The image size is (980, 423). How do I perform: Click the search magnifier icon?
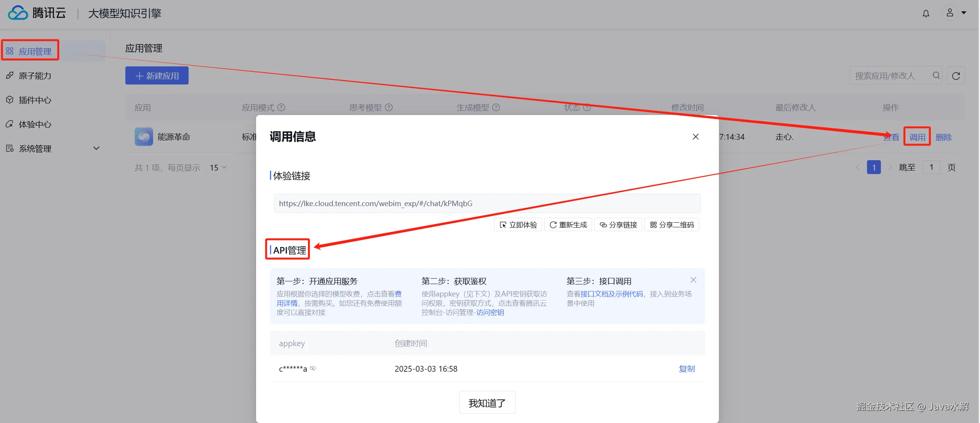click(x=936, y=75)
